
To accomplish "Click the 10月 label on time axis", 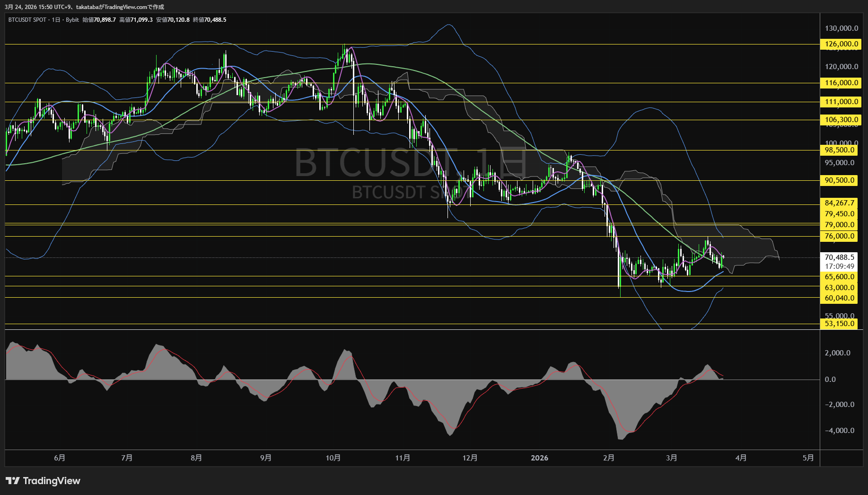I will pos(333,458).
